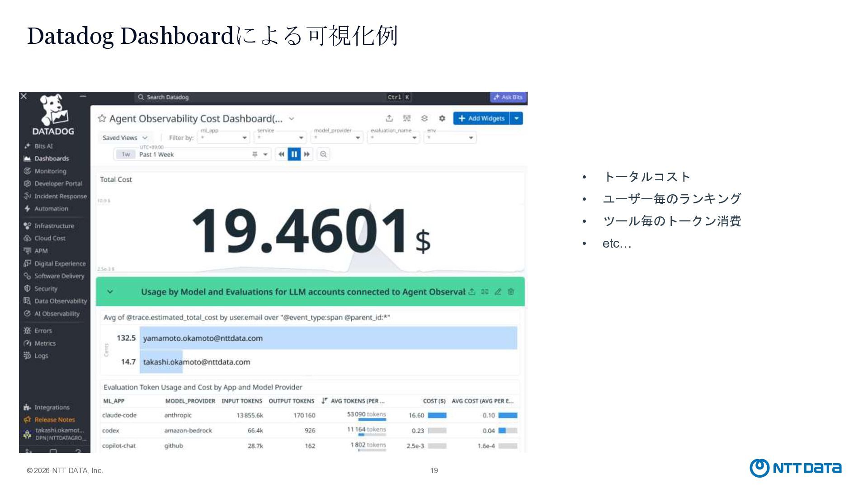Open the model_provider filter dropdown
The width and height of the screenshot is (868, 488).
(338, 137)
